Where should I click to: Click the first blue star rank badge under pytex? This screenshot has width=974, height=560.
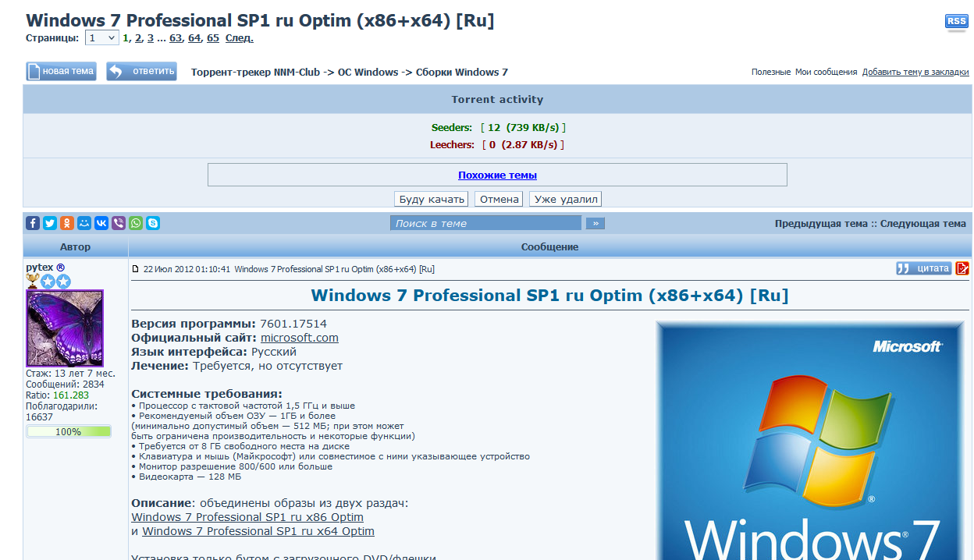click(x=48, y=282)
